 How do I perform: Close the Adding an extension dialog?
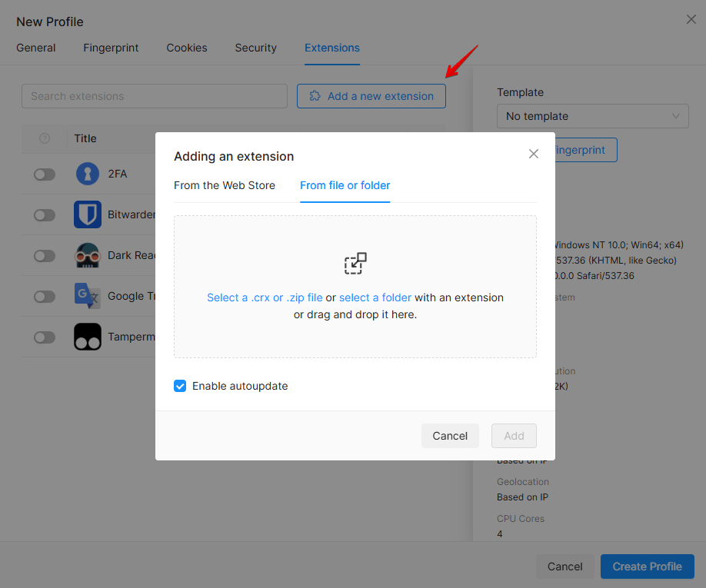pyautogui.click(x=534, y=154)
